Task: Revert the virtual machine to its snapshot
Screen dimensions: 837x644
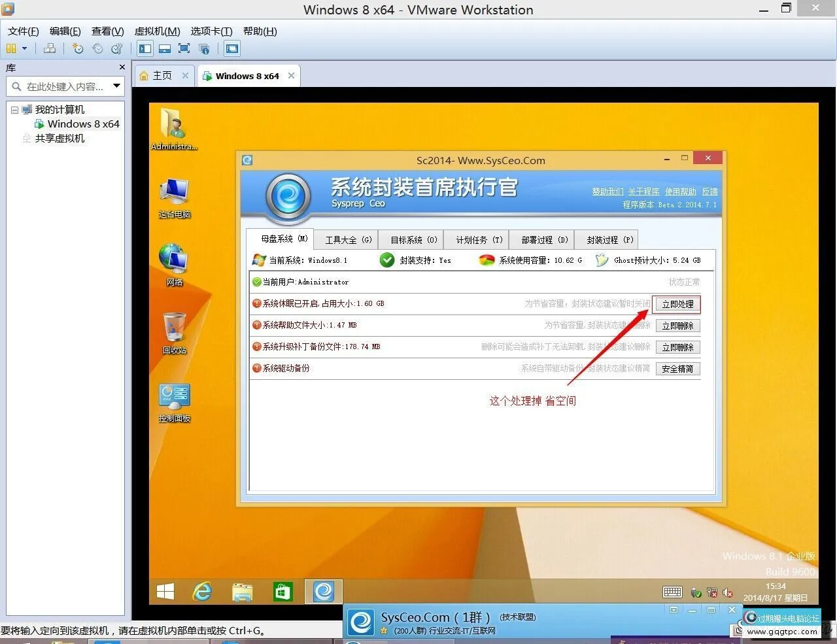Action: coord(98,48)
